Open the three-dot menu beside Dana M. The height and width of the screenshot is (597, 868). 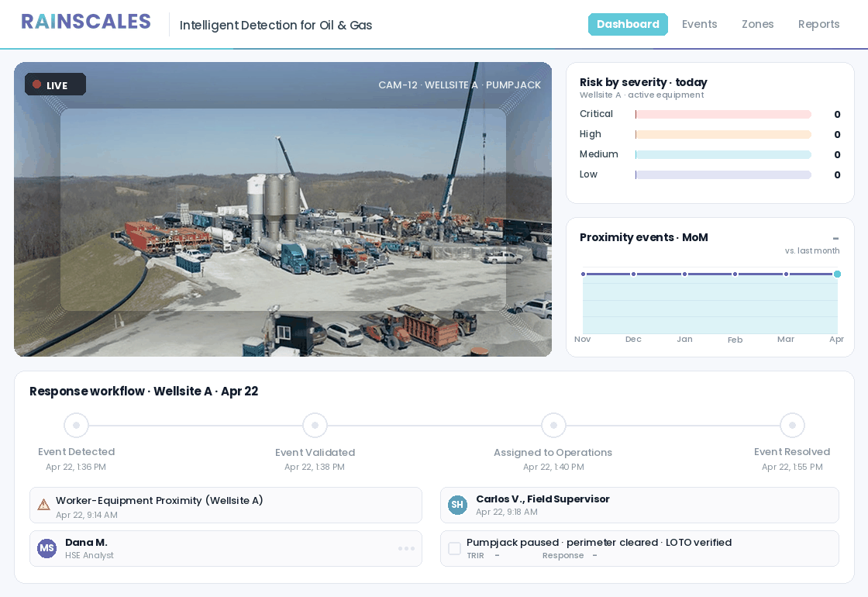pos(406,548)
